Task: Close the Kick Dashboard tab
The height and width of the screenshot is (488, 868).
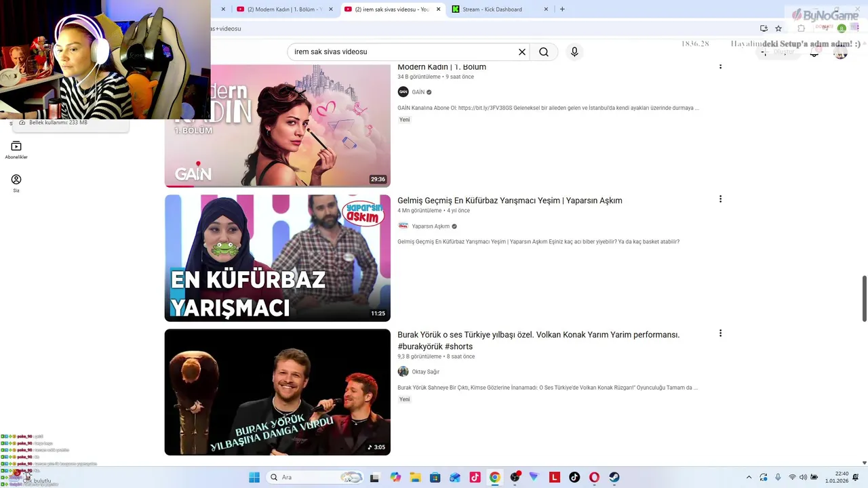Action: (x=546, y=9)
